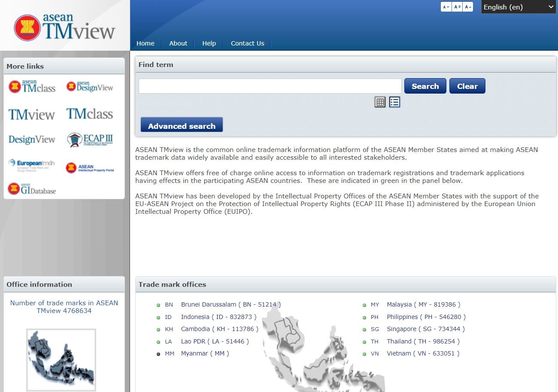
Task: Click into the Find term input field
Action: click(270, 86)
